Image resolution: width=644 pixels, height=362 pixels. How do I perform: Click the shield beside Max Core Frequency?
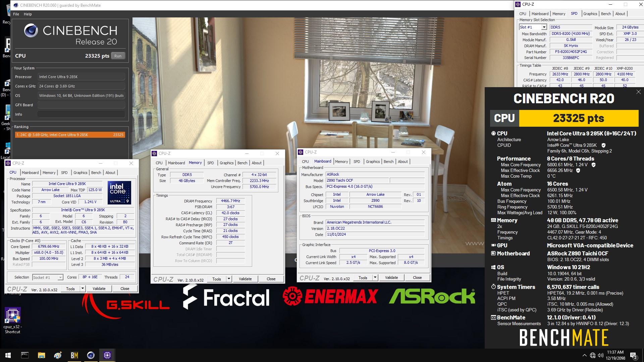tap(593, 165)
